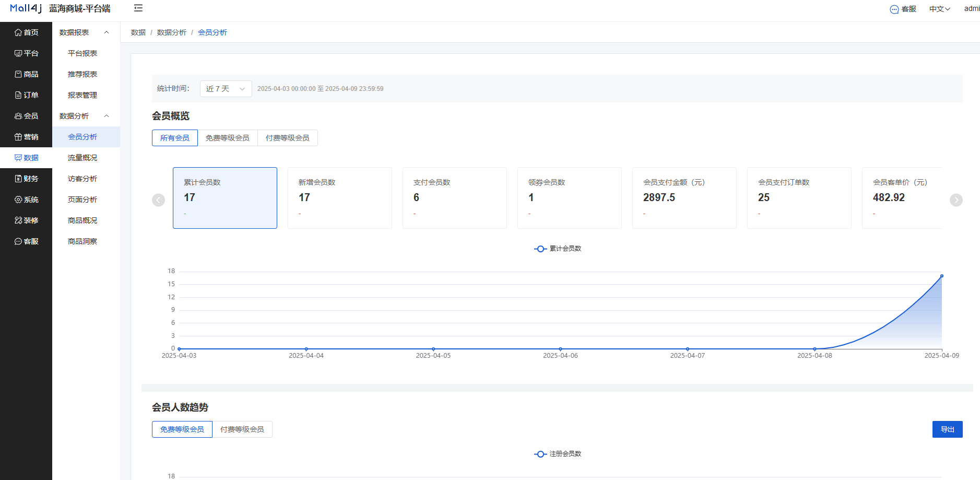Click the 导出 export button
This screenshot has width=980, height=480.
click(x=948, y=429)
